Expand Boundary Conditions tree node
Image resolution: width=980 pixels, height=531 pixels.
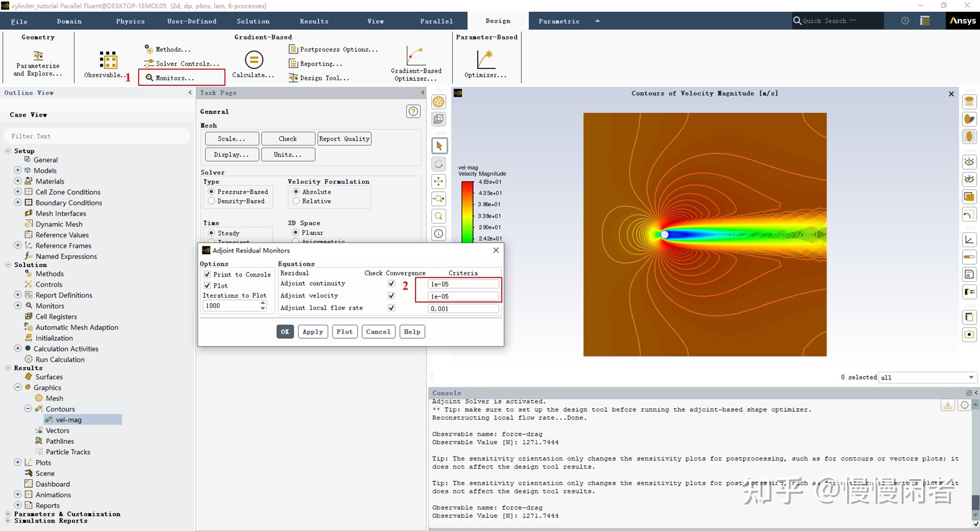[x=18, y=202]
